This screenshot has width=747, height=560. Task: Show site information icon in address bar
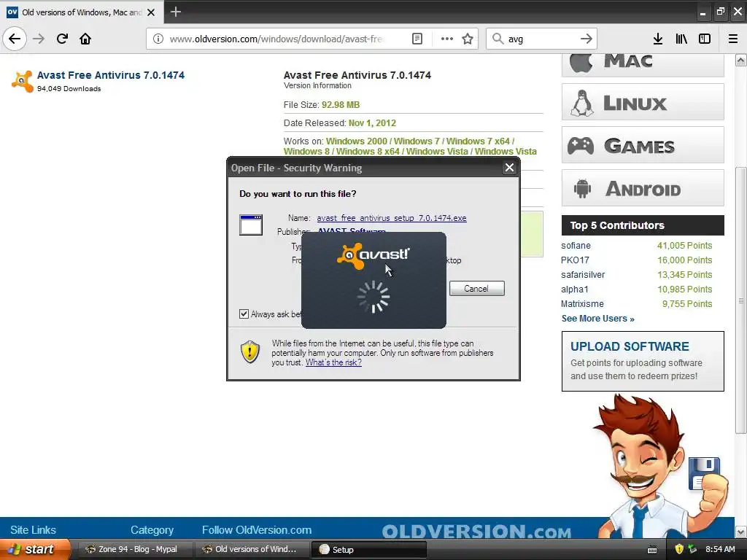pyautogui.click(x=158, y=39)
